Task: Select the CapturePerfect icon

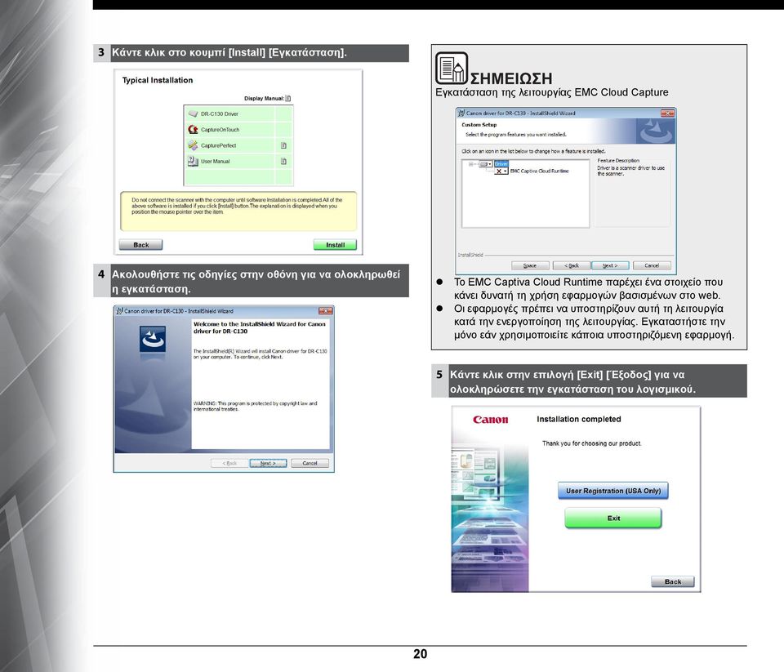Action: 193,145
